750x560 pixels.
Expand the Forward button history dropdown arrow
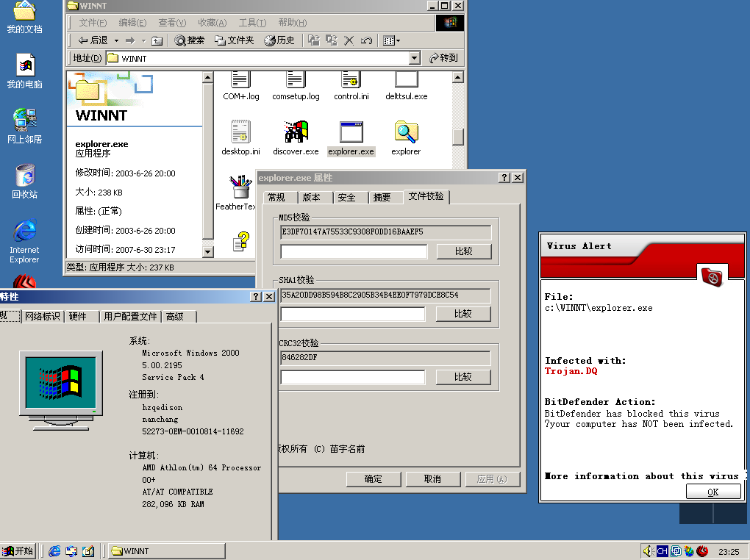[143, 40]
